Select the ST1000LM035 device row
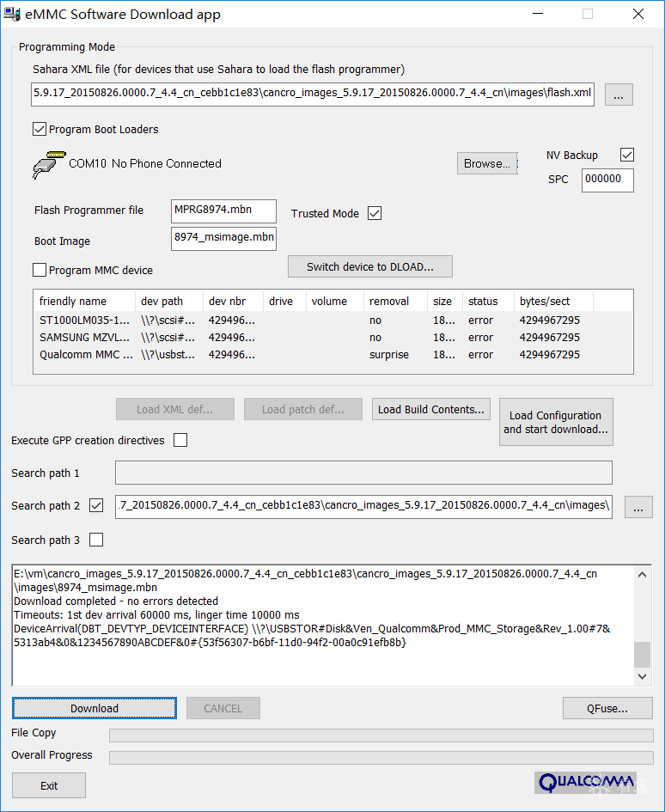Viewport: 665px width, 812px height. [333, 320]
